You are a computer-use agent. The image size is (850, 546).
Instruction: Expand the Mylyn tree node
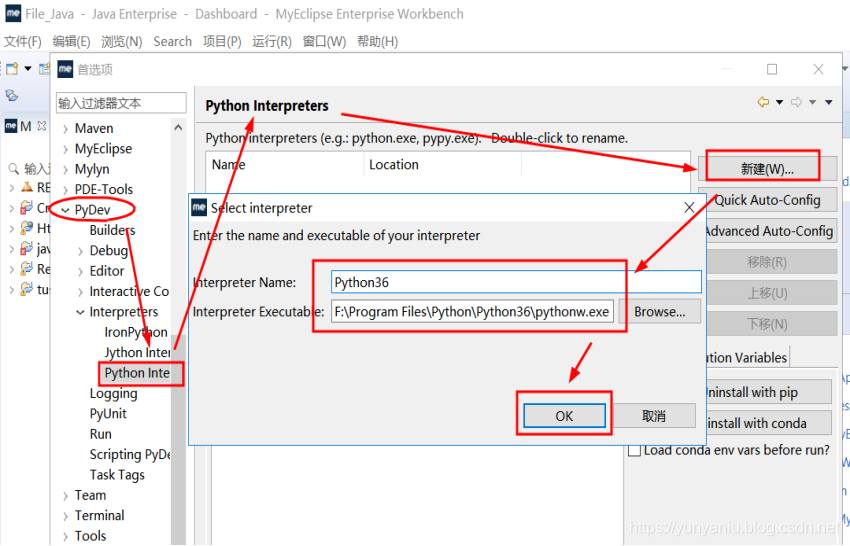(x=65, y=170)
